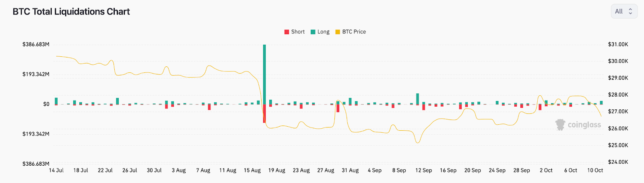Screen dimensions: 644x183
Task: Click the green Long legend swatch
Action: click(x=313, y=32)
